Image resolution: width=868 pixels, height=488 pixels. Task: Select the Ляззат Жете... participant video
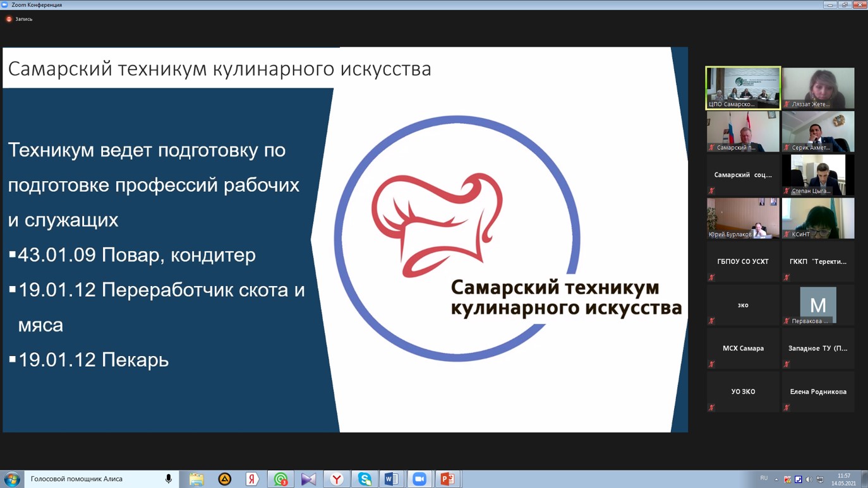[x=818, y=88]
